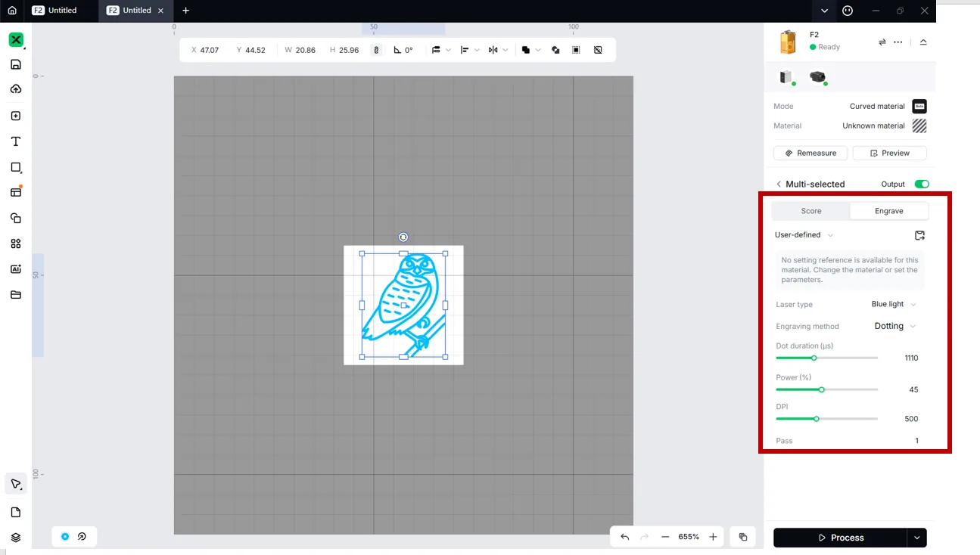The height and width of the screenshot is (555, 980).
Task: Open the templates layout icon with orange dot
Action: point(16,192)
